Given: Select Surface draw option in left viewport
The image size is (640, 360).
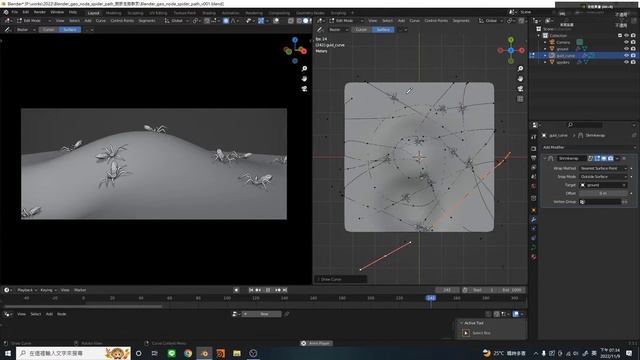Looking at the screenshot, I should [70, 29].
